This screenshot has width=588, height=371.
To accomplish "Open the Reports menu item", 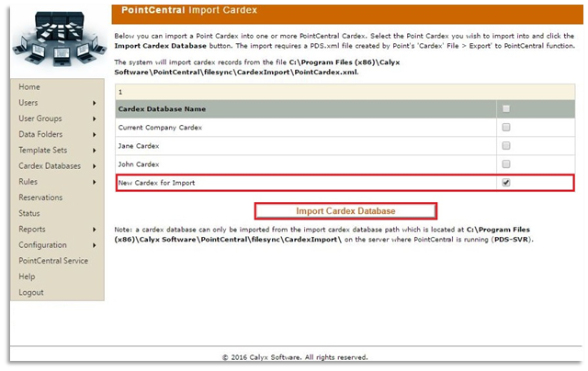I will 32,229.
